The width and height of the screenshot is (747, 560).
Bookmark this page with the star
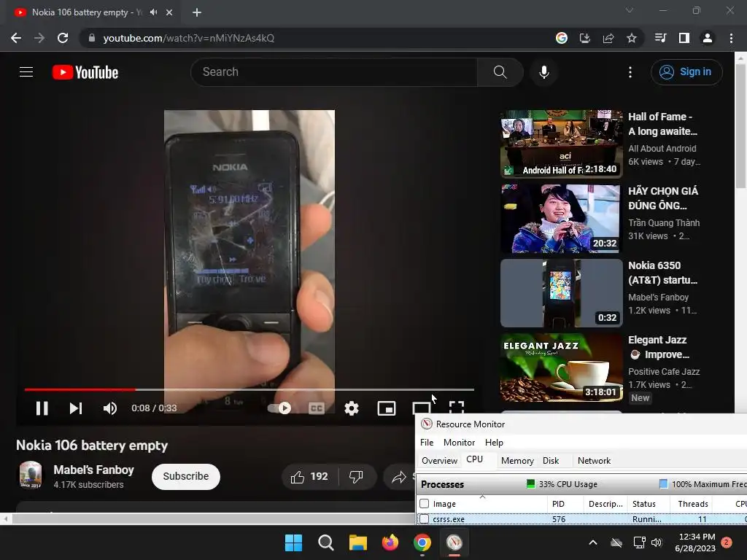(632, 38)
